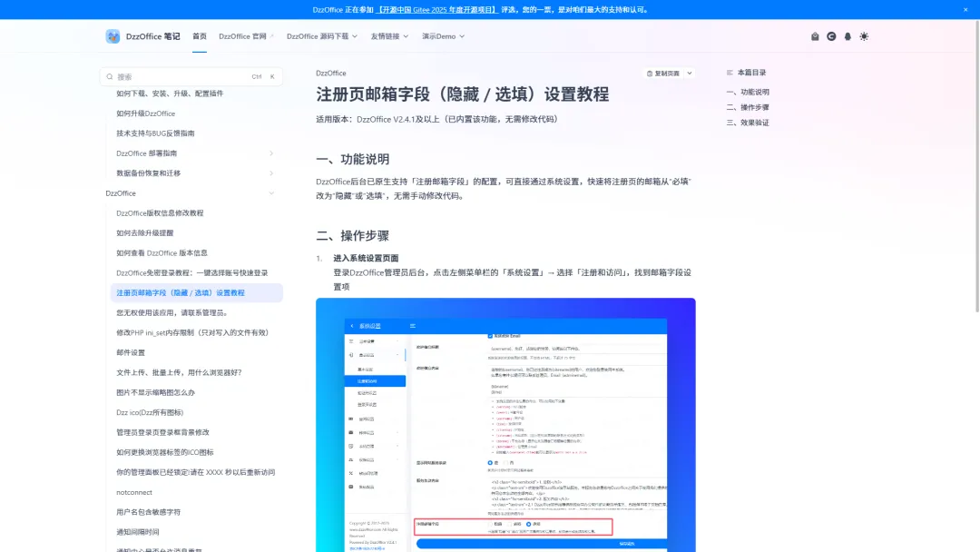Open the 友情链接 dropdown menu
Image resolution: width=980 pixels, height=552 pixels.
(389, 36)
